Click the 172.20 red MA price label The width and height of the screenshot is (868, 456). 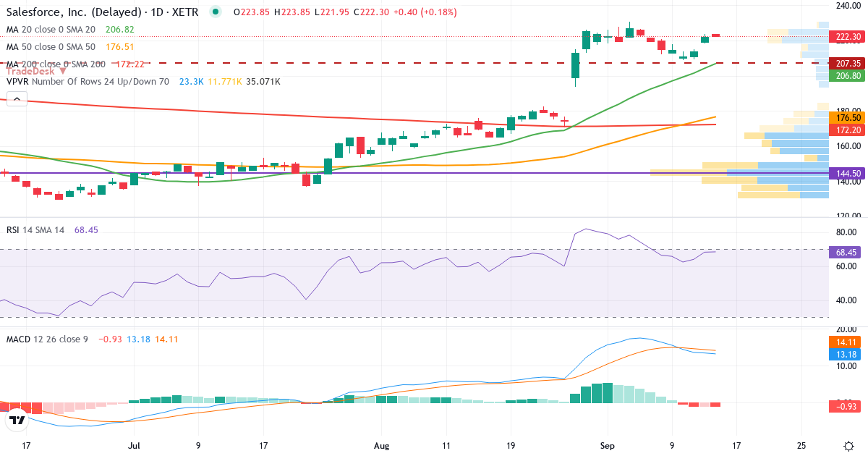pyautogui.click(x=848, y=130)
